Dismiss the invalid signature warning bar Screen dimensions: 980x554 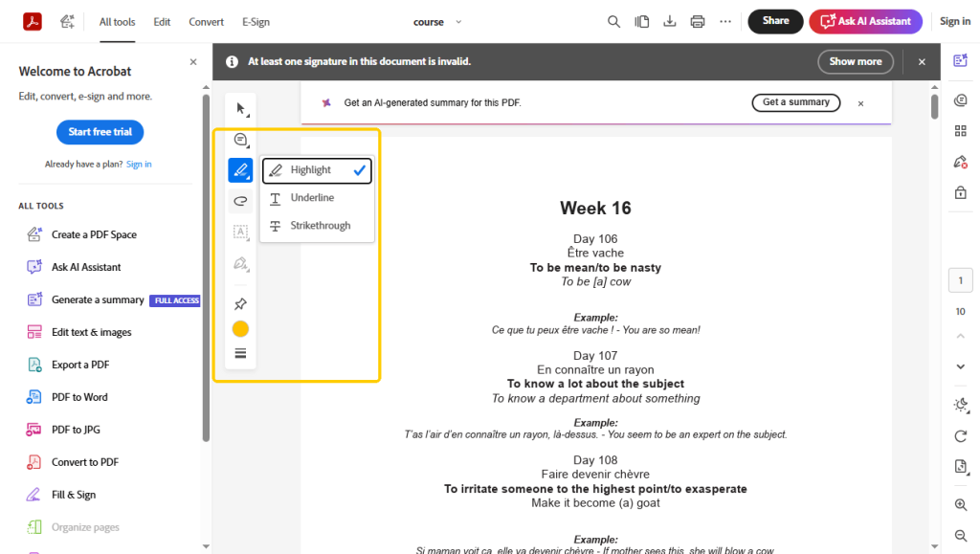point(922,62)
